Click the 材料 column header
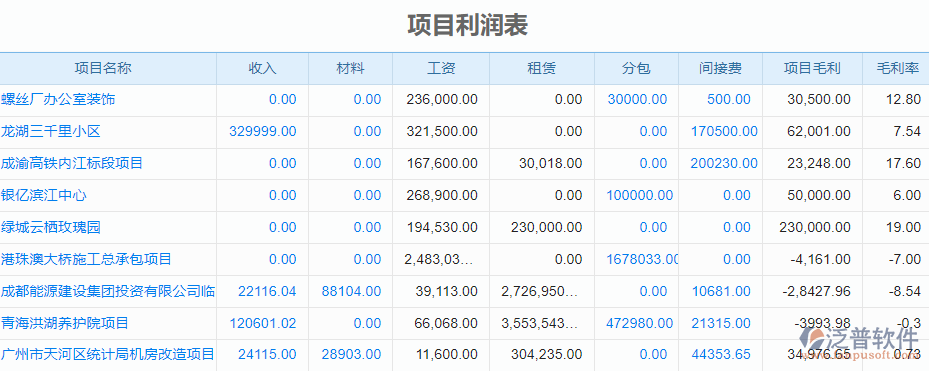The image size is (929, 371). 351,69
